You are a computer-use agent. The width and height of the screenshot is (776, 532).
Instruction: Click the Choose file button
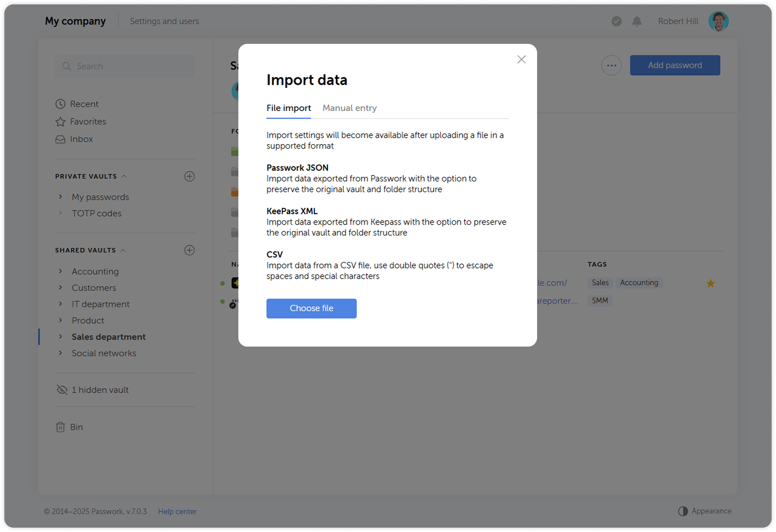[x=311, y=308]
